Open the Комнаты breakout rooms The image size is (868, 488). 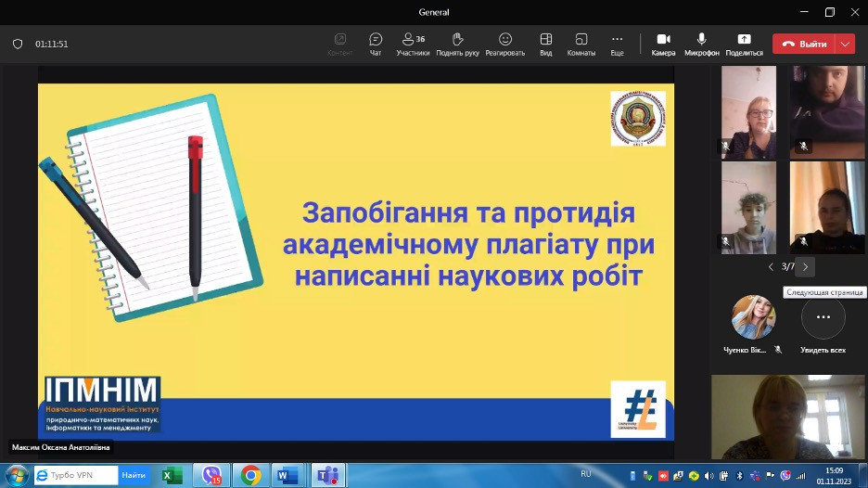pyautogui.click(x=581, y=44)
